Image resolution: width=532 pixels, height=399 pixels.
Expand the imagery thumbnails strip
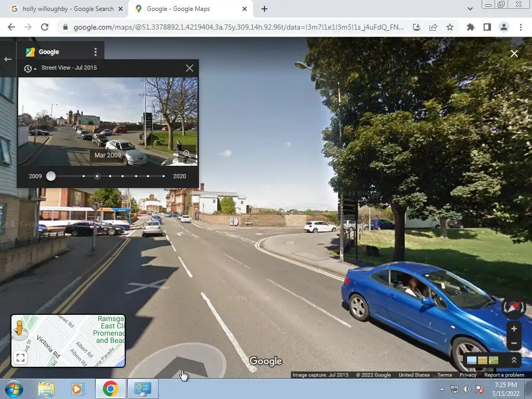tap(514, 360)
